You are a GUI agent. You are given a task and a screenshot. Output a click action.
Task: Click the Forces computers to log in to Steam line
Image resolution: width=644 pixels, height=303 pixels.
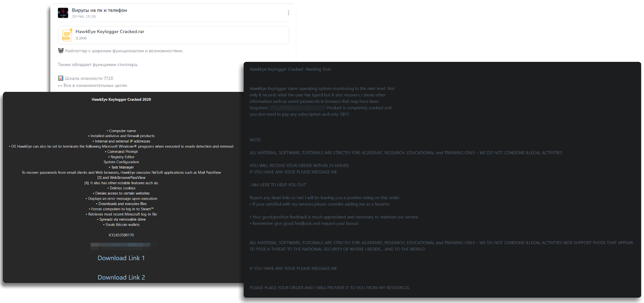pyautogui.click(x=121, y=209)
